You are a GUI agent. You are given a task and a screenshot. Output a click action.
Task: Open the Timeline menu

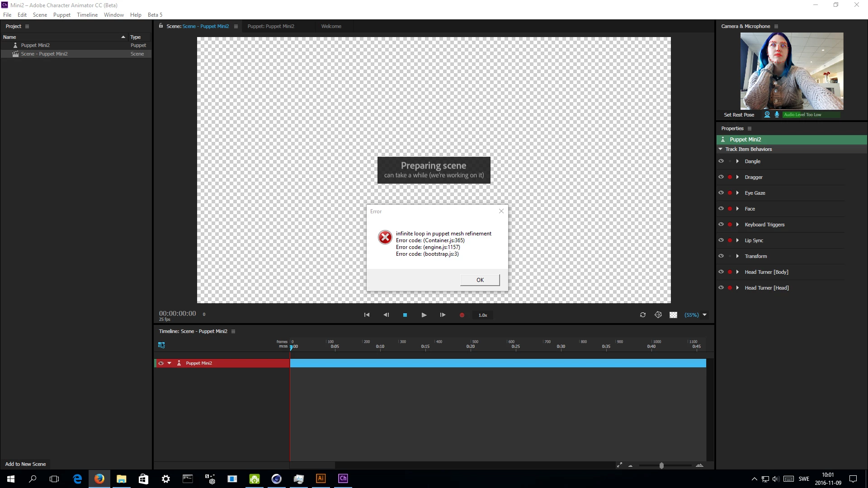(x=87, y=15)
